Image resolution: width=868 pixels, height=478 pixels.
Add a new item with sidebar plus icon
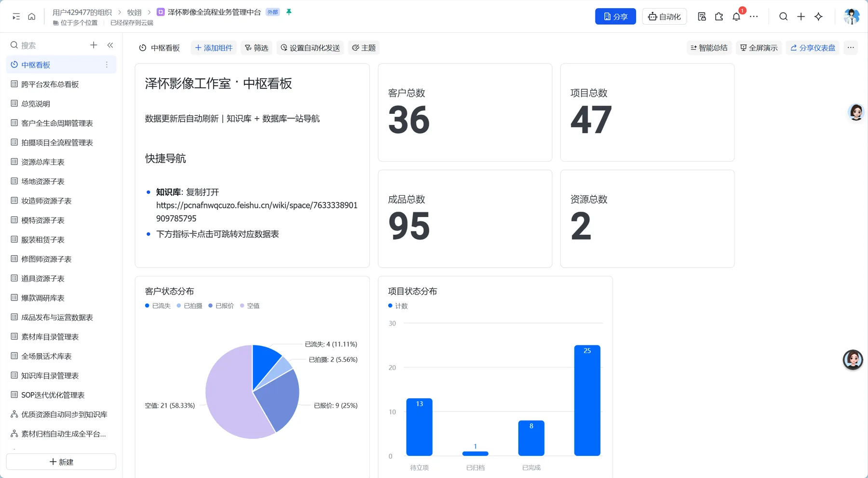pos(94,45)
